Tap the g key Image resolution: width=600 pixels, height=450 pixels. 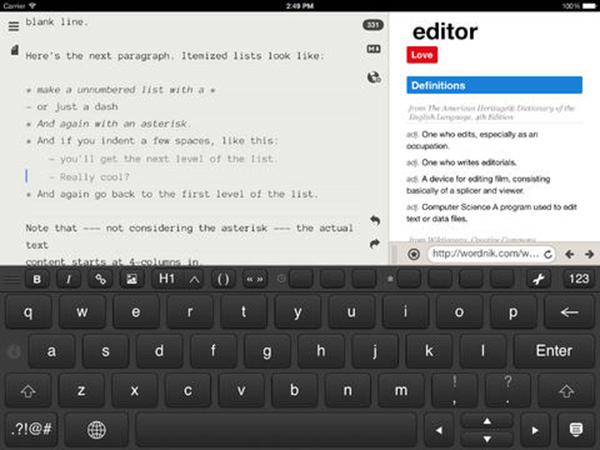click(x=267, y=351)
